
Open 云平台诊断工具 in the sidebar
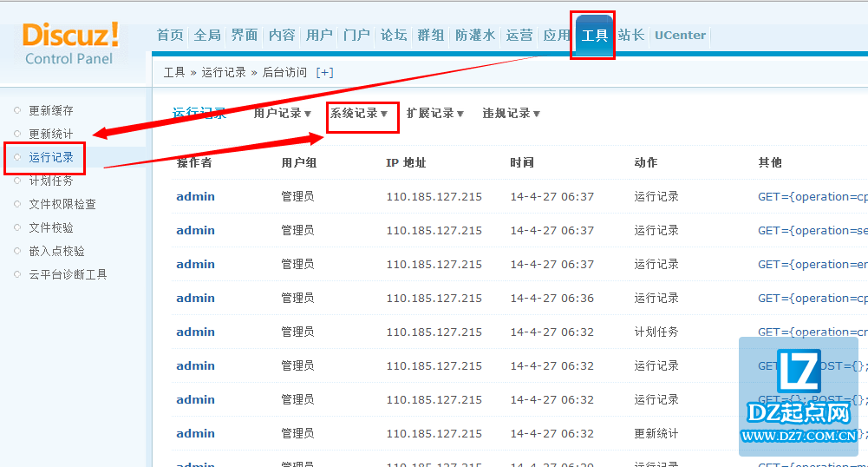(x=68, y=275)
